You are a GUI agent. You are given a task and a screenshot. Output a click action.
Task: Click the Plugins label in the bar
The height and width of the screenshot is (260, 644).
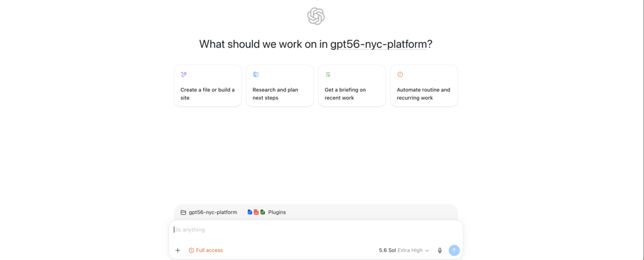tap(277, 213)
